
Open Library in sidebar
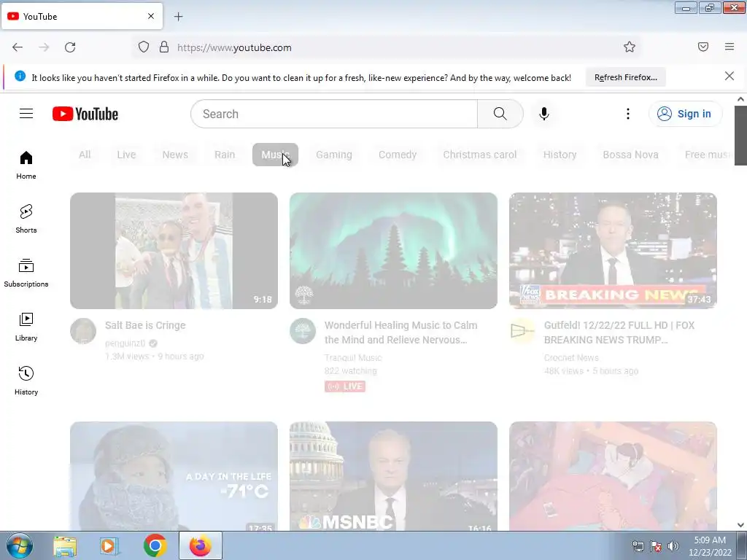point(26,327)
